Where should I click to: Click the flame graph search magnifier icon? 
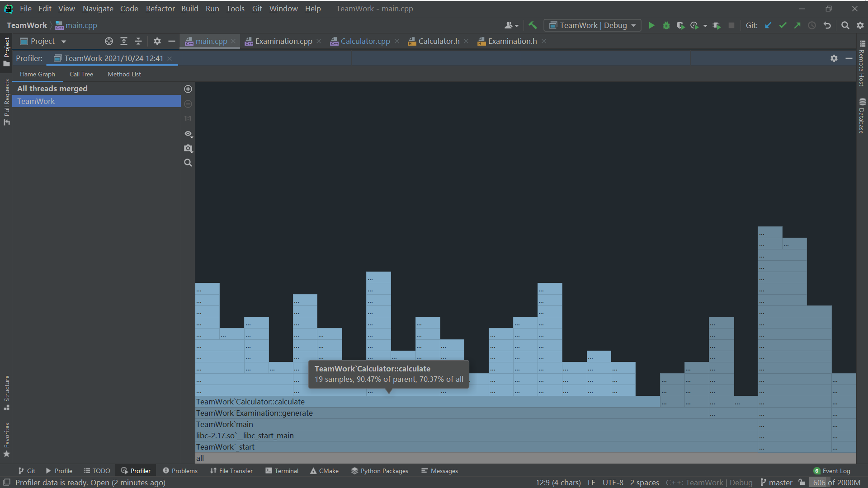pos(188,163)
